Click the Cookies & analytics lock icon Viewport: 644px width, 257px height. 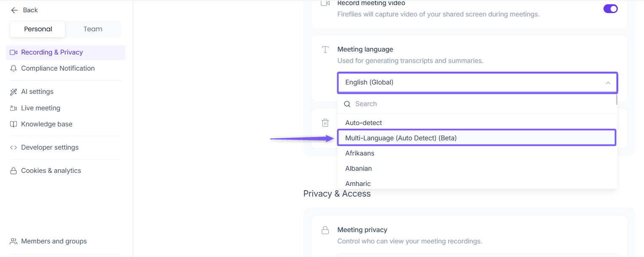click(14, 171)
